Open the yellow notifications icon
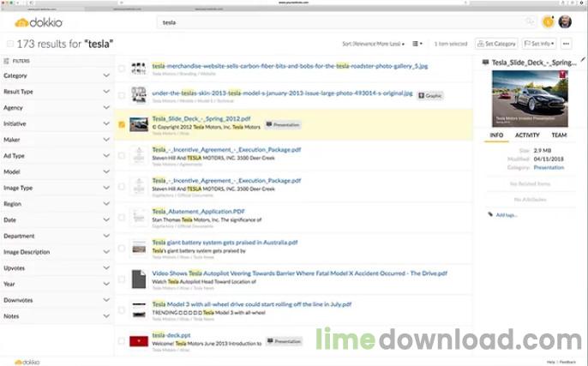Screen dimensions: 588x366 coord(549,22)
